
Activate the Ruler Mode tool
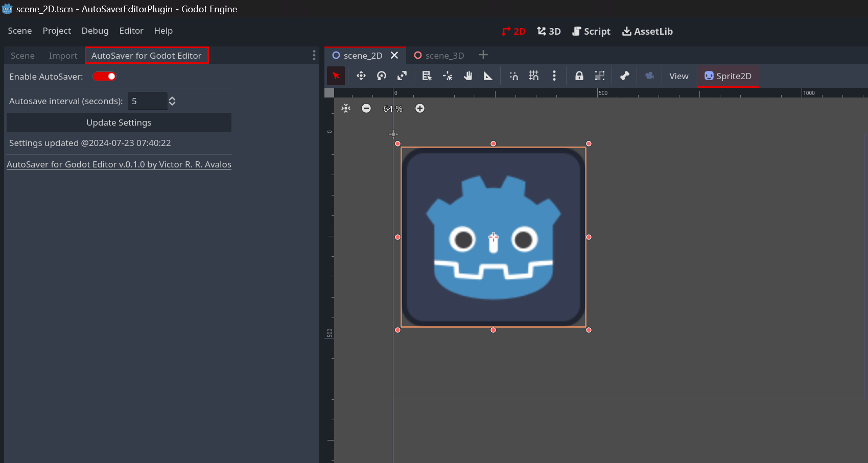pyautogui.click(x=488, y=76)
